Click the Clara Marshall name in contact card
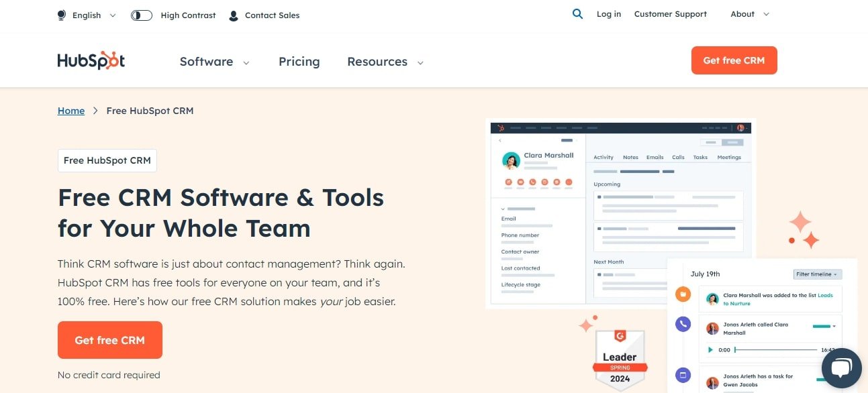868x393 pixels. coord(549,155)
